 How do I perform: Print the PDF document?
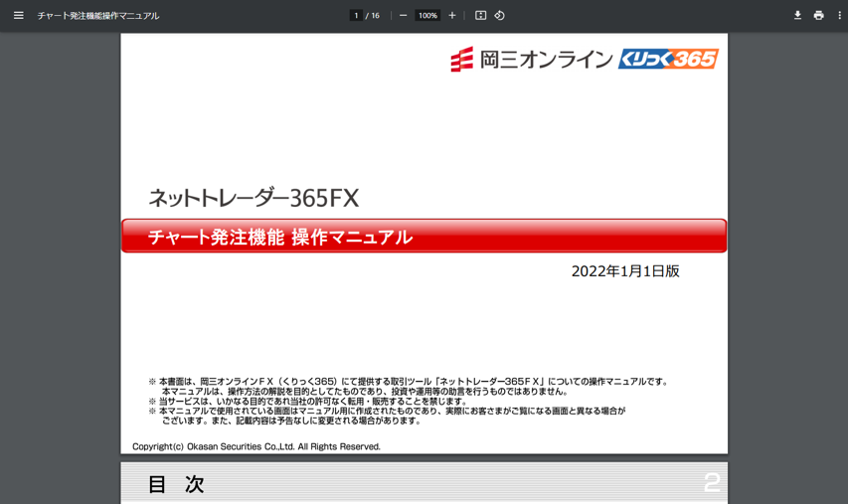(x=819, y=16)
